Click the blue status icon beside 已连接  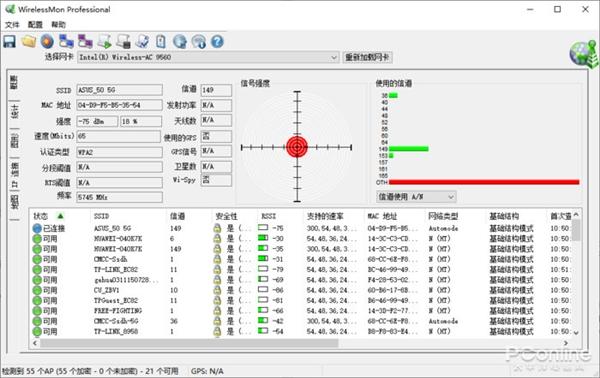coord(37,228)
